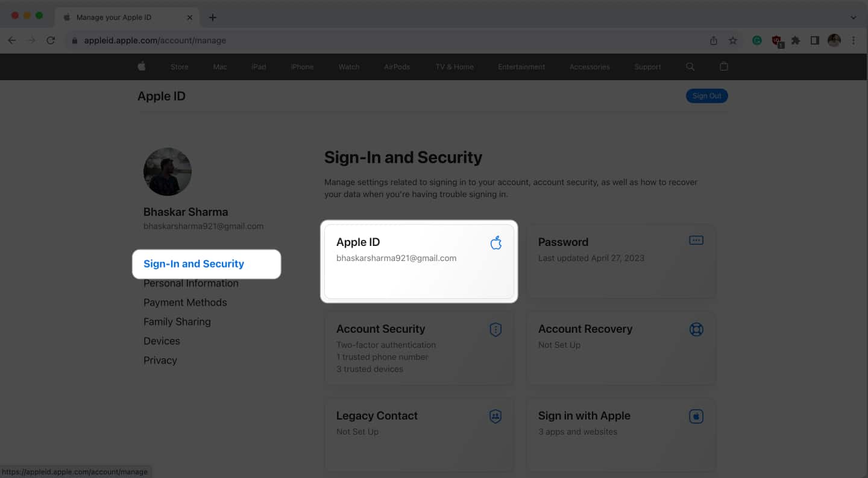
Task: Open the Password card
Action: click(x=621, y=262)
